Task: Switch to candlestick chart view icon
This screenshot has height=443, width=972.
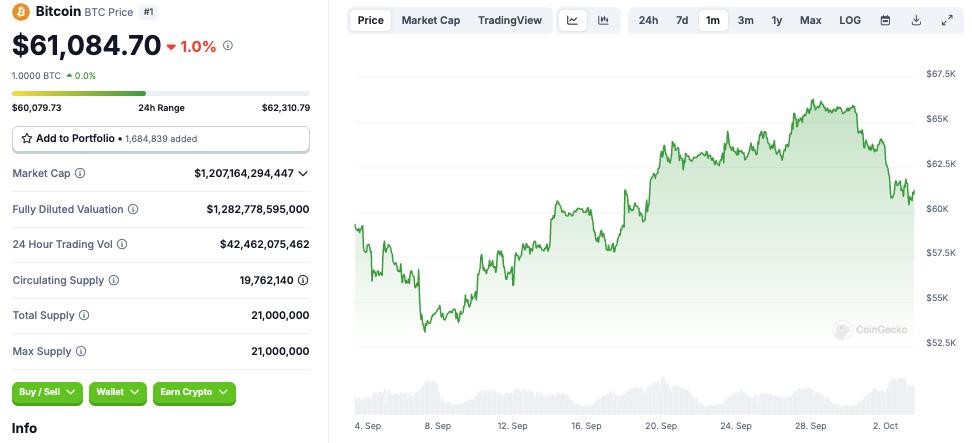Action: pyautogui.click(x=603, y=20)
